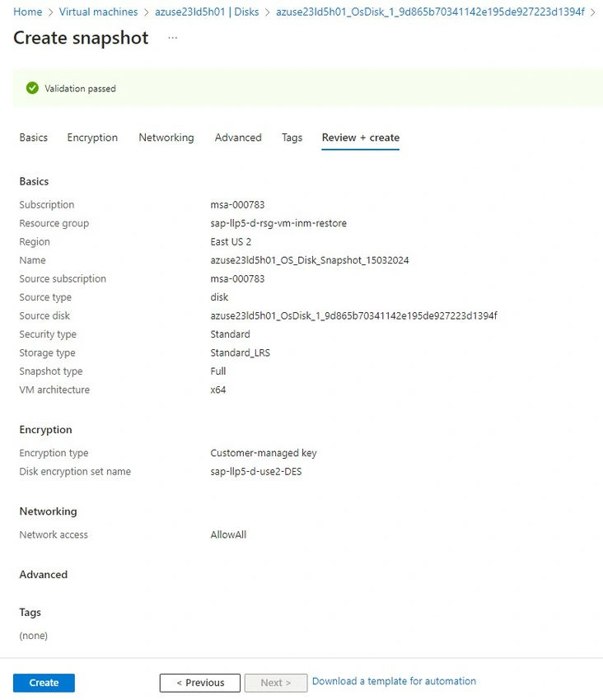The height and width of the screenshot is (700, 603).
Task: Switch to the Encryption tab
Action: [92, 138]
